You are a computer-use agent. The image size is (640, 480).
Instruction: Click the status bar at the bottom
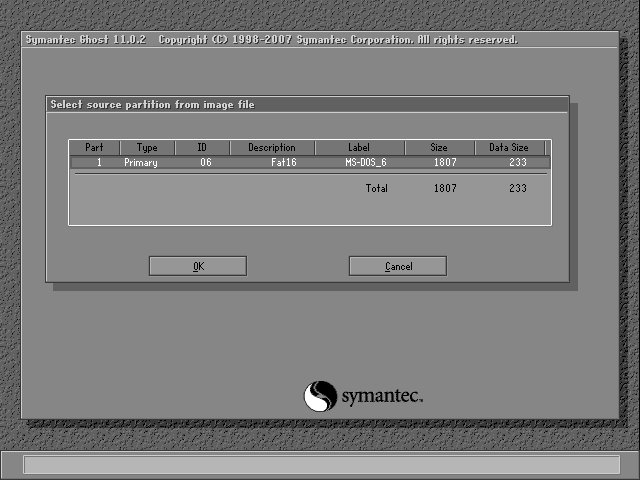click(322, 464)
